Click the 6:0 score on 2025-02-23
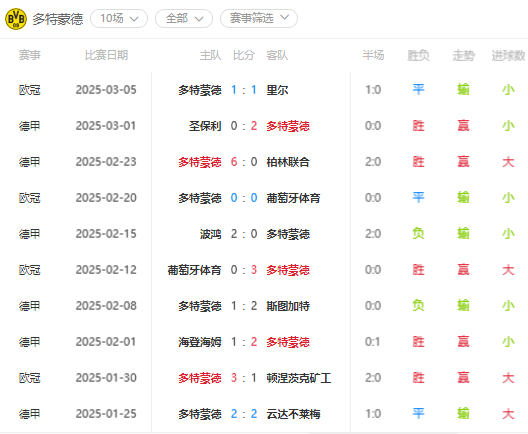The image size is (528, 434). tap(244, 162)
